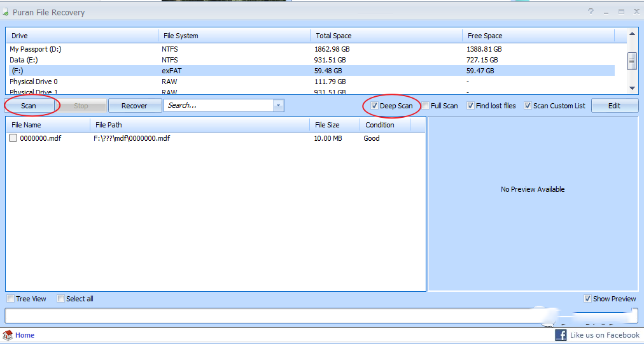Click the Facebook logo icon
Viewport: 644px width, 344px height.
(x=561, y=335)
